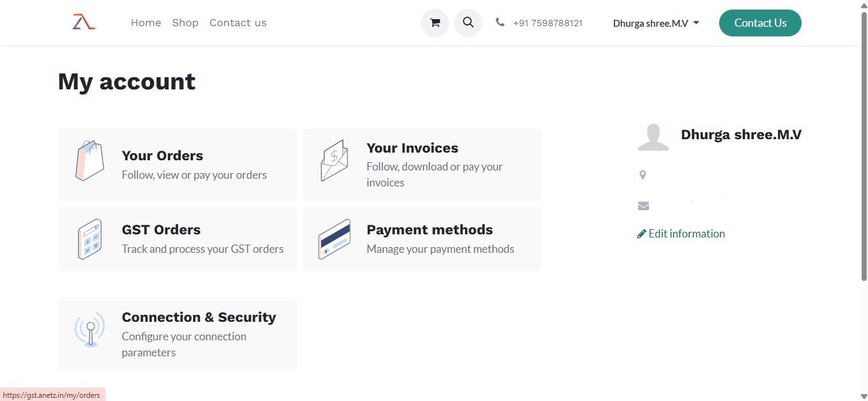Click the search magnifier icon

pyautogui.click(x=468, y=23)
